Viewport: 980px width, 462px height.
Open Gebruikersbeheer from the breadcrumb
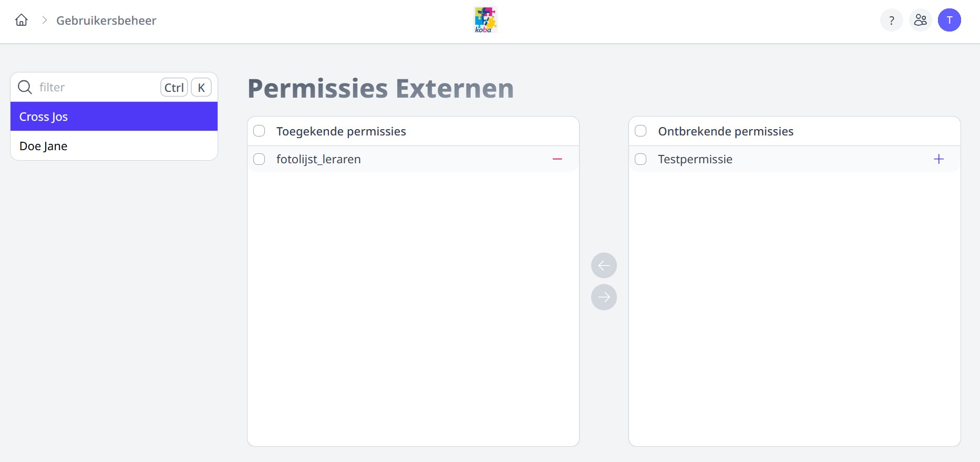pyautogui.click(x=106, y=20)
